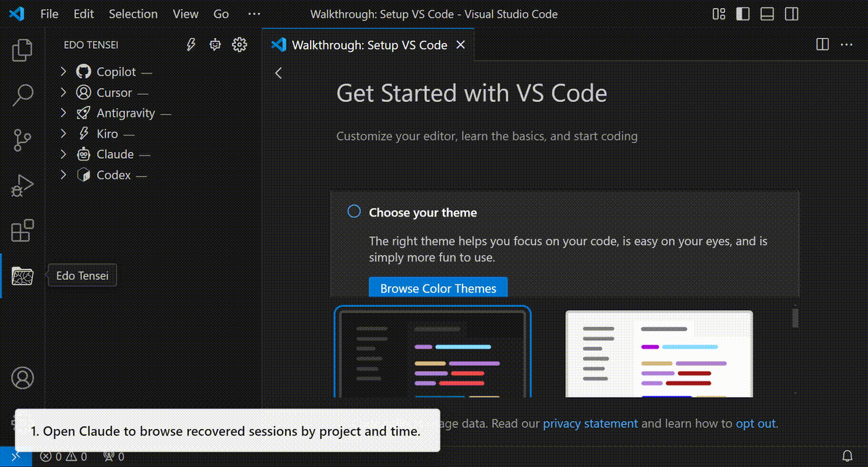868x467 pixels.
Task: Open the Edit menu
Action: (84, 14)
